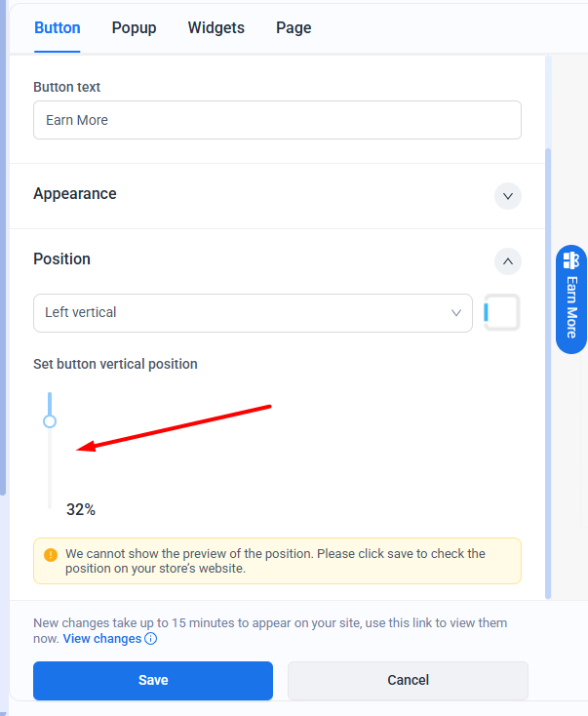
Task: Select the Page tab
Action: pyautogui.click(x=294, y=28)
